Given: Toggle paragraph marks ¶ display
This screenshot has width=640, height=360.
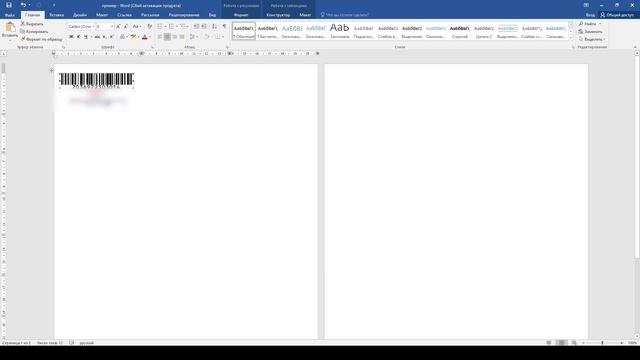Looking at the screenshot, I should pos(224,27).
